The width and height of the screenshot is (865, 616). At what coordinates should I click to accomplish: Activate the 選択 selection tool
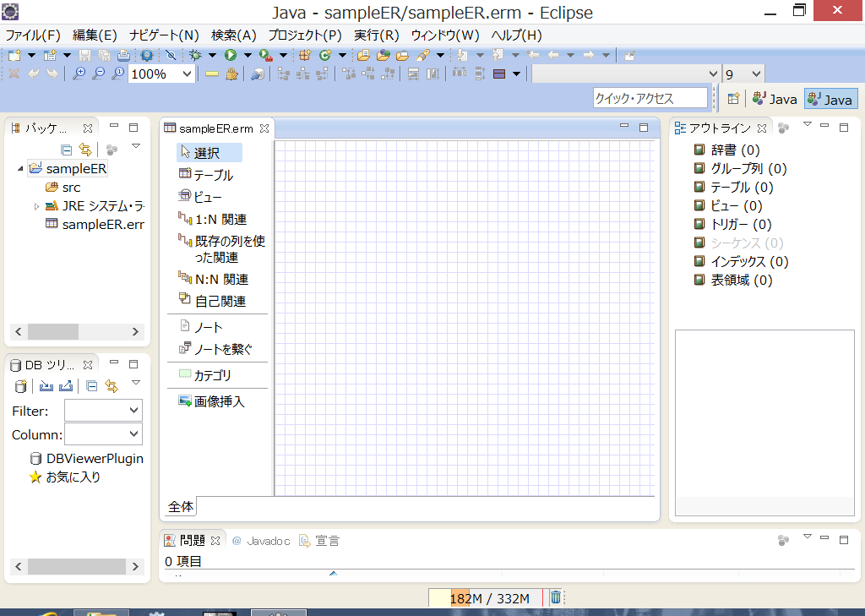[x=209, y=153]
